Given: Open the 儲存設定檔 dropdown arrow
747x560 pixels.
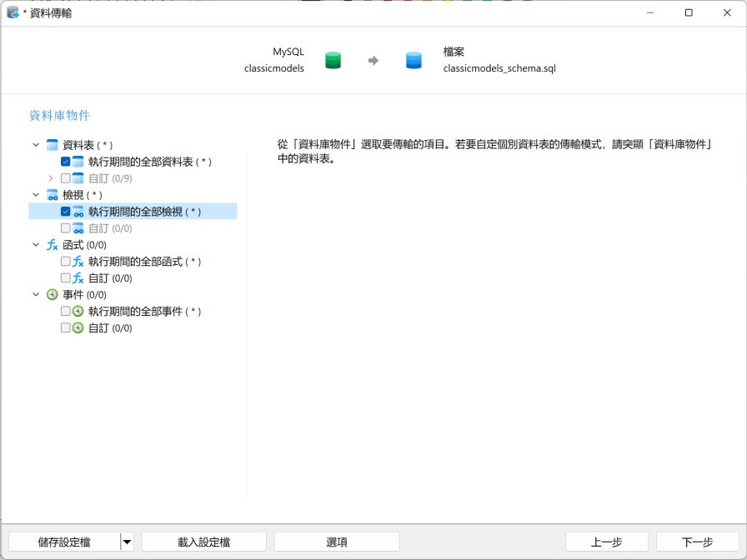Looking at the screenshot, I should coord(127,541).
